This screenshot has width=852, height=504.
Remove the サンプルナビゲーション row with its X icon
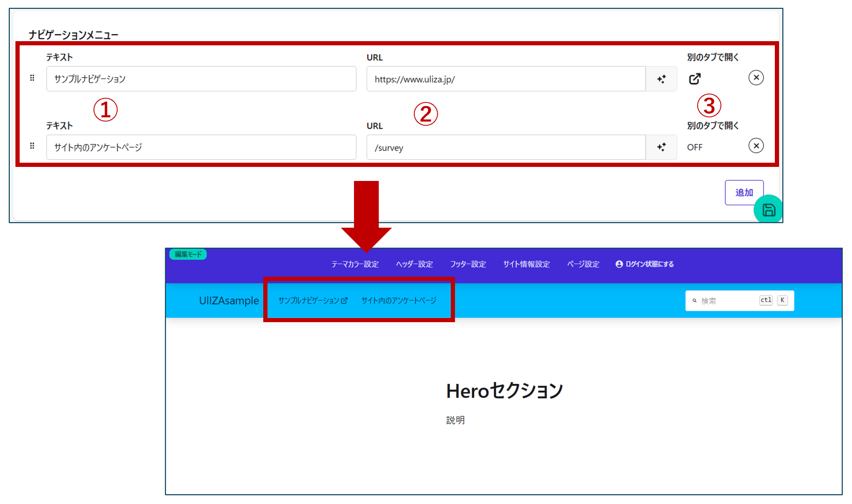click(756, 78)
